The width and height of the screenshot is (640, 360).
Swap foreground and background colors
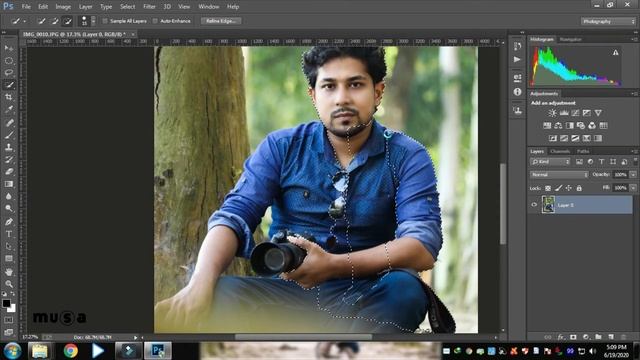click(13, 294)
